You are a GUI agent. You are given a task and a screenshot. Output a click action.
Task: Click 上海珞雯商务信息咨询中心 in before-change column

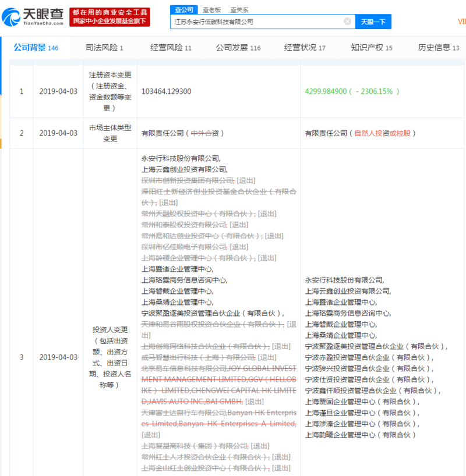click(x=184, y=280)
